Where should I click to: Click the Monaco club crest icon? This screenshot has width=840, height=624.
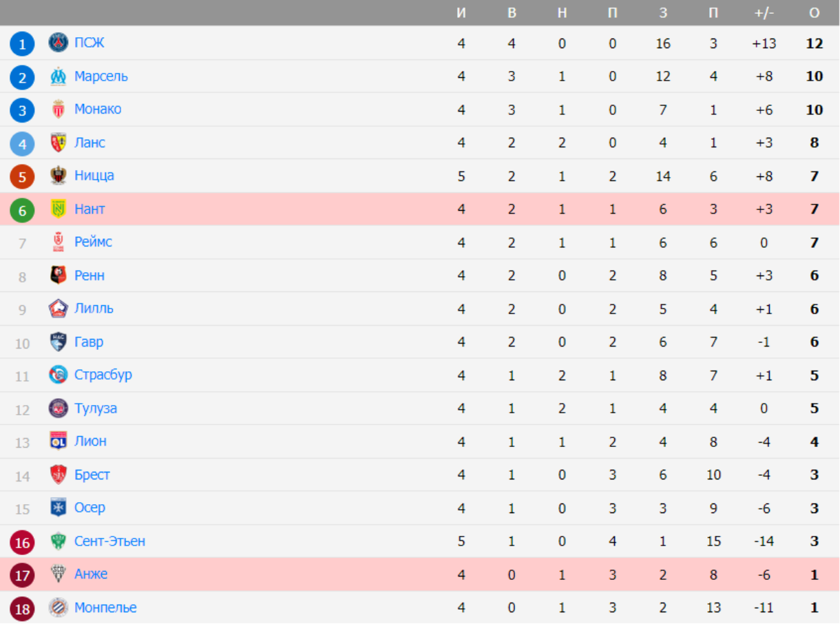[59, 109]
